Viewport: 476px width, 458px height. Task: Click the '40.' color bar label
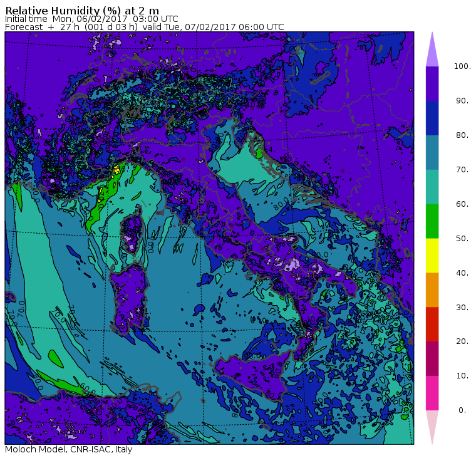click(x=462, y=273)
